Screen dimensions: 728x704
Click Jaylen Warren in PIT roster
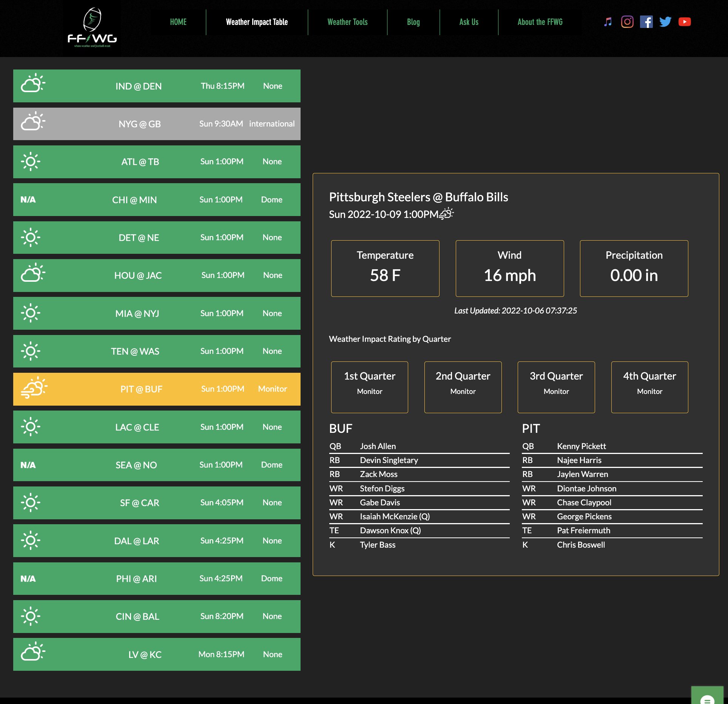pos(583,474)
